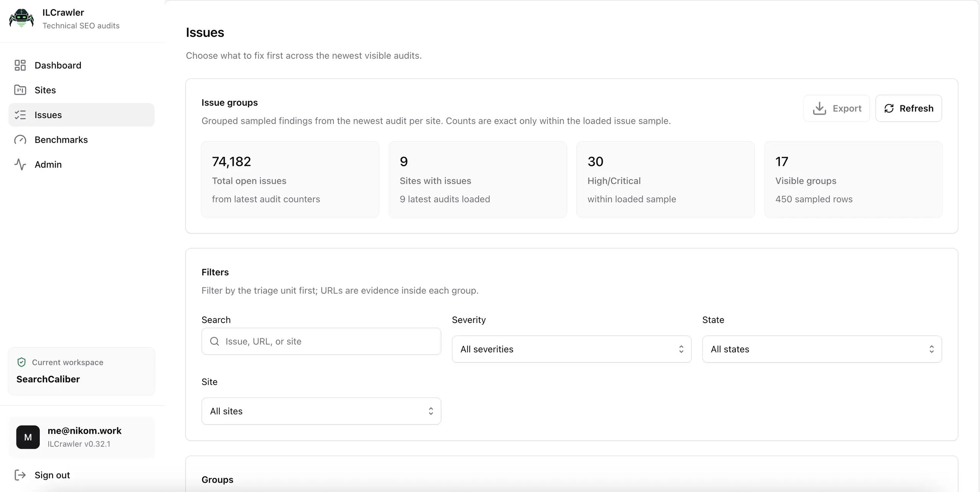The image size is (980, 492).
Task: Click the 74,182 Total open issues card
Action: [x=290, y=179]
